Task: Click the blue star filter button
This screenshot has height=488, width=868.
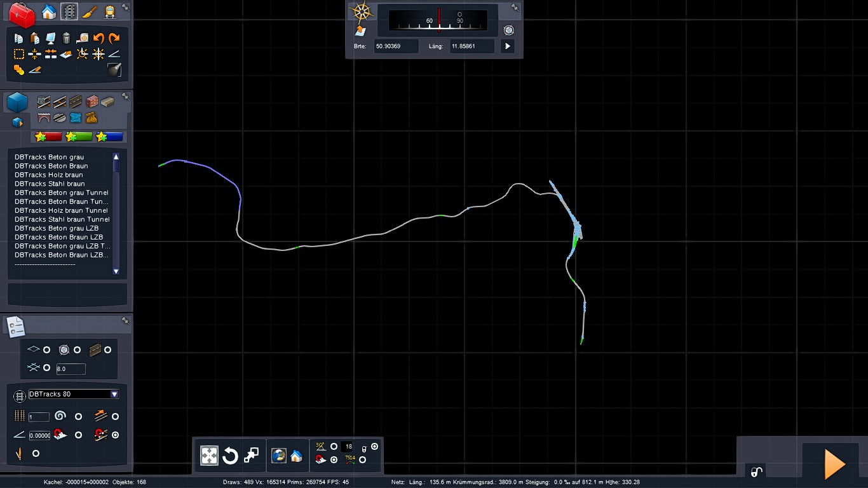Action: [109, 137]
